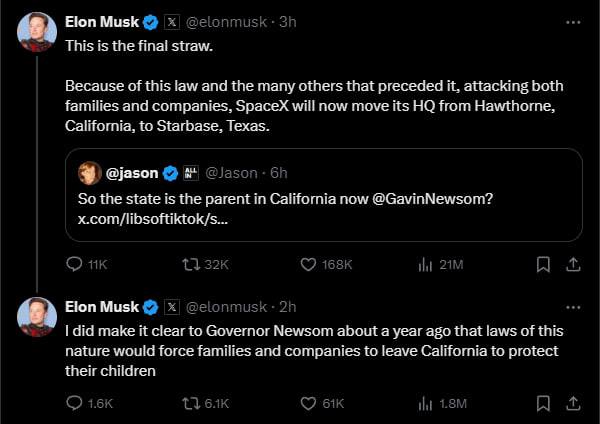Viewport: 600px width, 424px height.
Task: Open Elon Musk's profile picture on first tweet
Action: click(x=37, y=32)
